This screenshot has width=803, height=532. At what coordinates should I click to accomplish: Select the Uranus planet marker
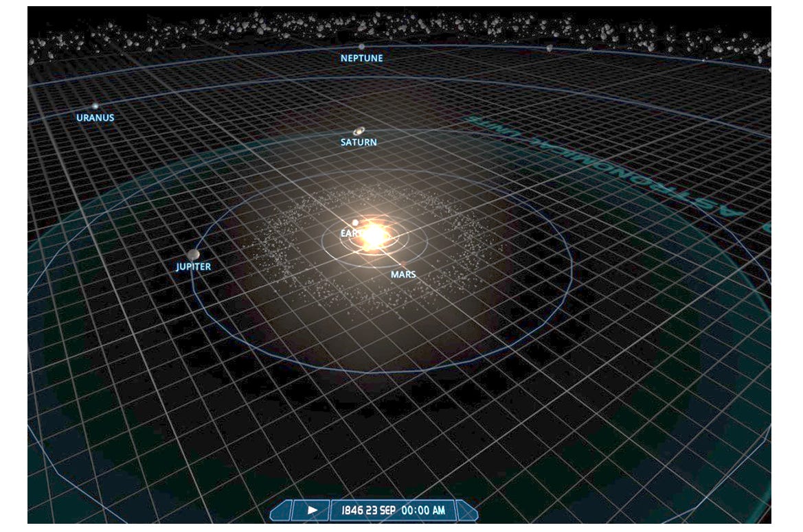[x=95, y=106]
